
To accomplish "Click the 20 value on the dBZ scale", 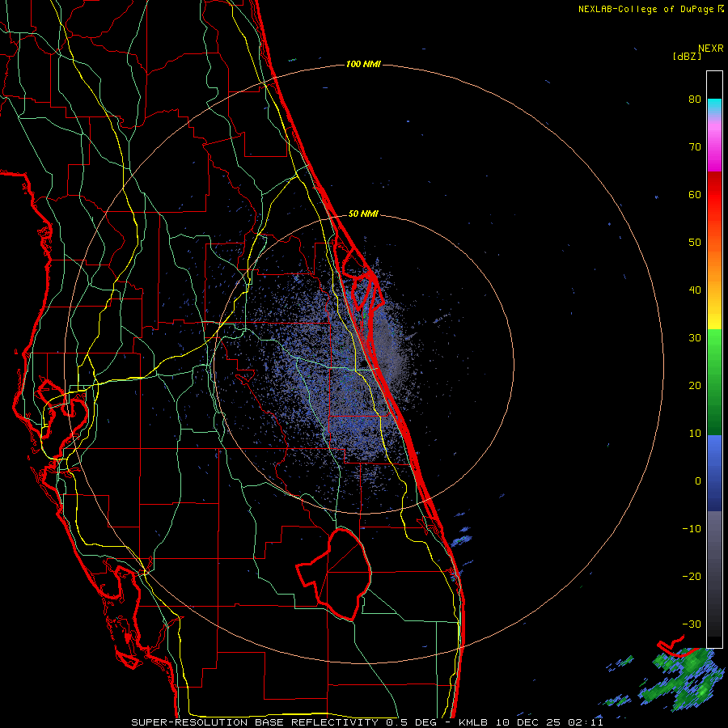I will click(695, 386).
